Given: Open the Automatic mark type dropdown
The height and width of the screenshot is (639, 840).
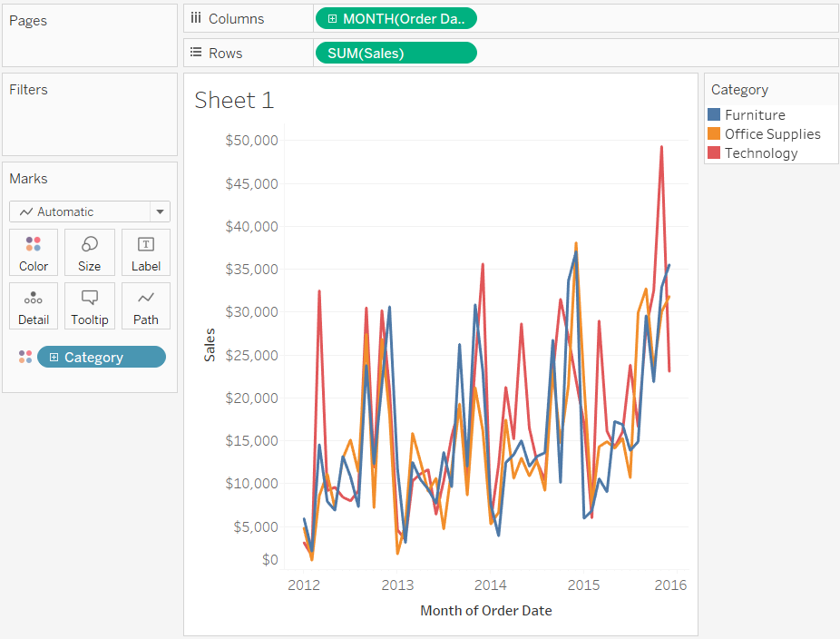Looking at the screenshot, I should [89, 211].
